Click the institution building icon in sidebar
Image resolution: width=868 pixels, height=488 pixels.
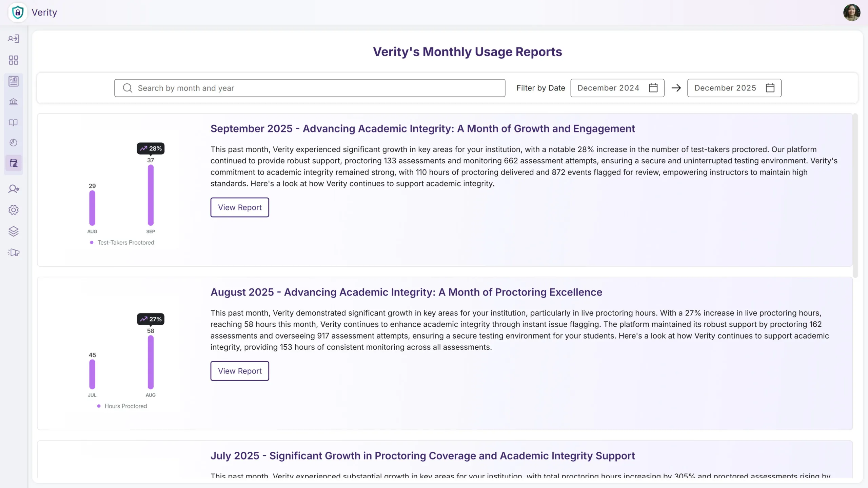[13, 102]
